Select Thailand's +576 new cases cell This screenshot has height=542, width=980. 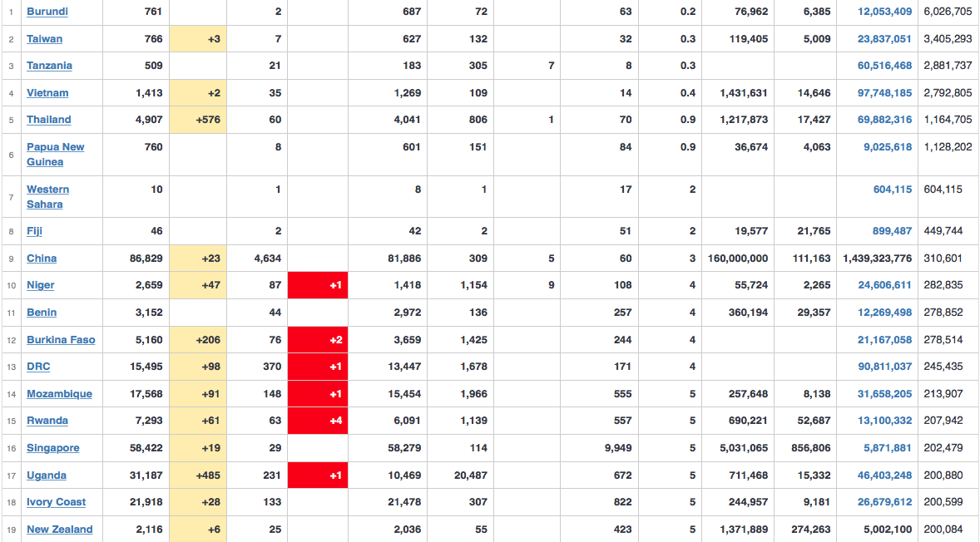point(197,120)
